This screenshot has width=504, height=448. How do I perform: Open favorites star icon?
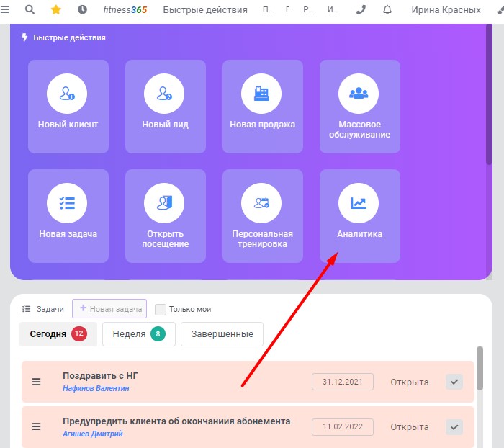coord(56,9)
